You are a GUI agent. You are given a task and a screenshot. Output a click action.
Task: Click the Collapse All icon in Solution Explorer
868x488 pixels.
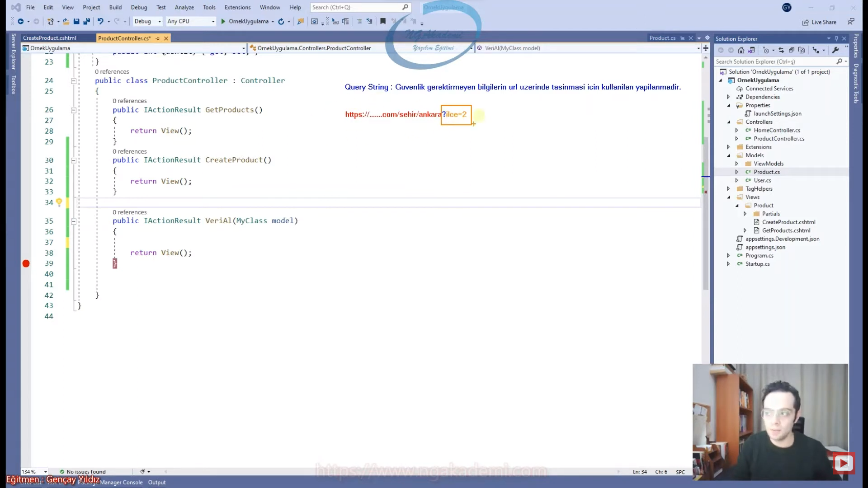(792, 50)
